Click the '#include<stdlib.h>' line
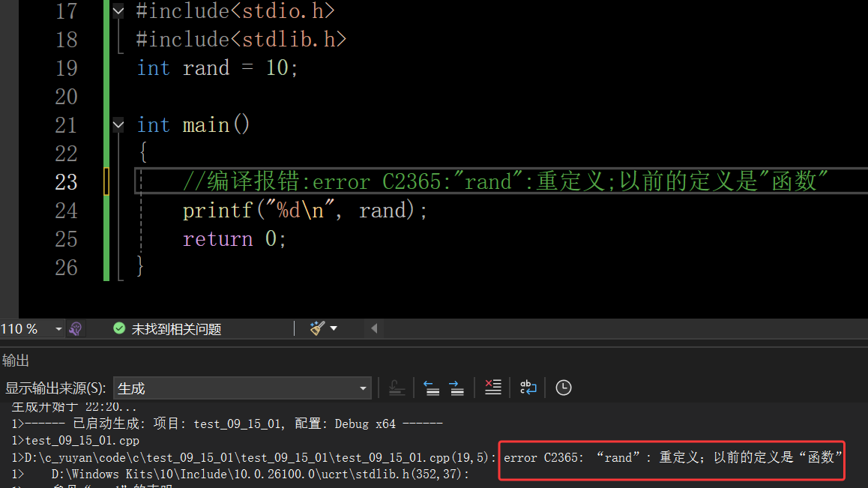 coord(241,39)
